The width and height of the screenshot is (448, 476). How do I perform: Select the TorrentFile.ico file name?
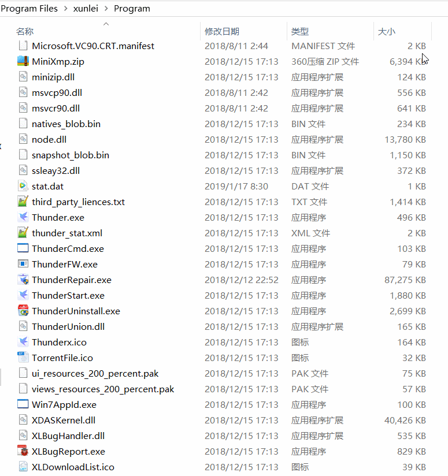62,358
